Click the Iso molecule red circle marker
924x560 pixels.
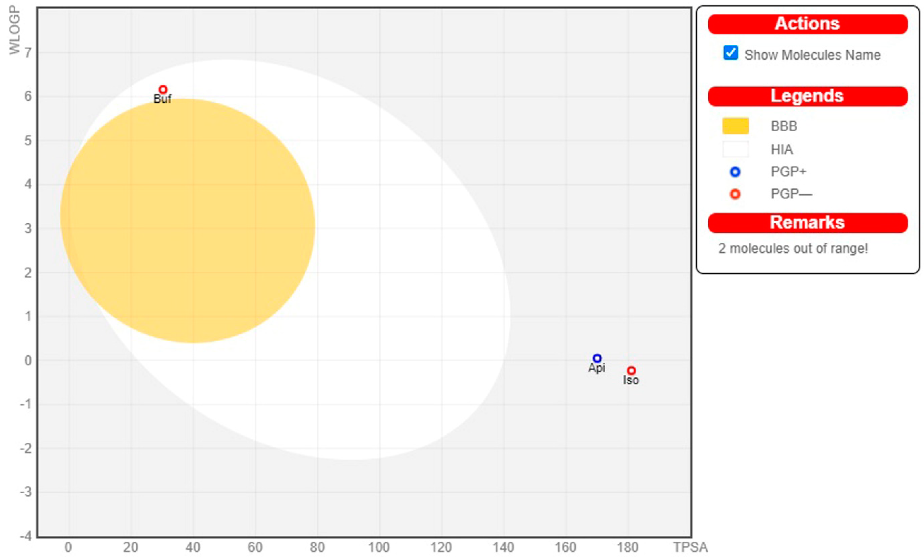631,370
